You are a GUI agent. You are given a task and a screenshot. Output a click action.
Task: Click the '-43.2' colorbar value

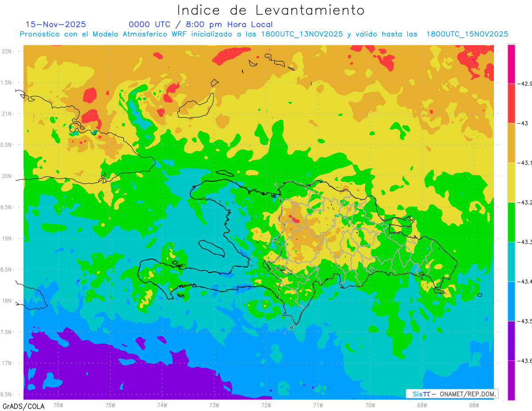(525, 202)
